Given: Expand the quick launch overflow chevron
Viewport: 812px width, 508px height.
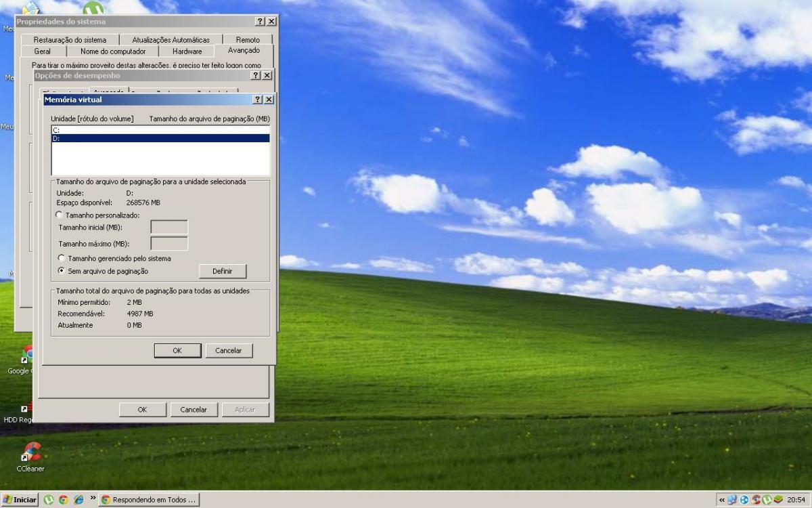Looking at the screenshot, I should click(93, 498).
